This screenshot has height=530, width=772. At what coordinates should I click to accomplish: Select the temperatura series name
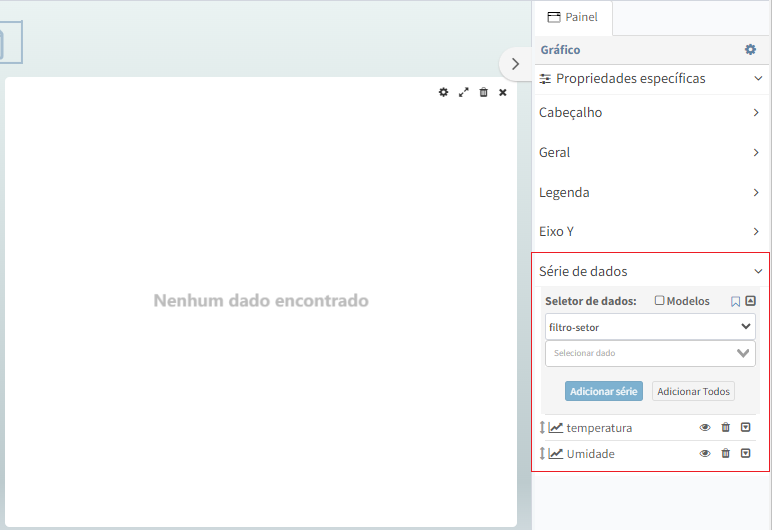point(599,428)
